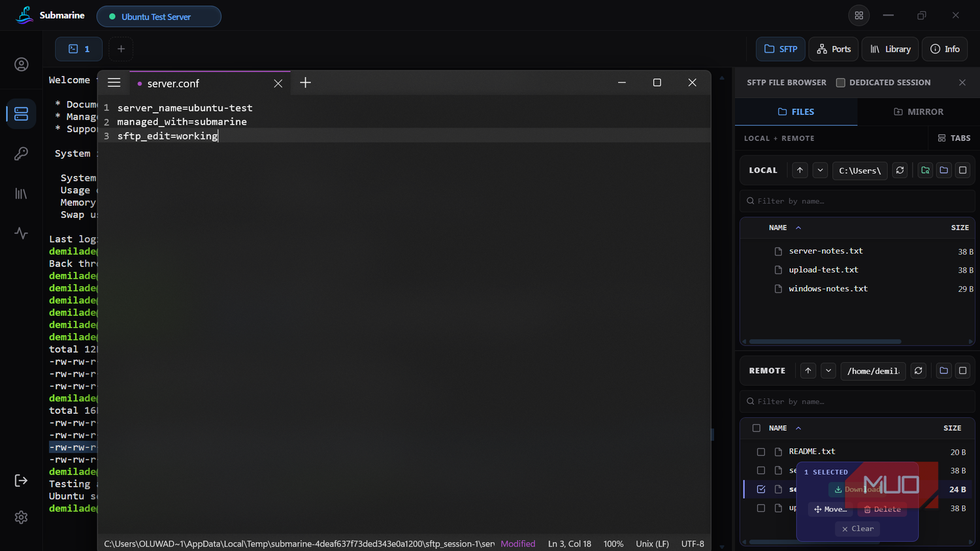
Task: Open the keys section in left sidebar
Action: (x=22, y=153)
